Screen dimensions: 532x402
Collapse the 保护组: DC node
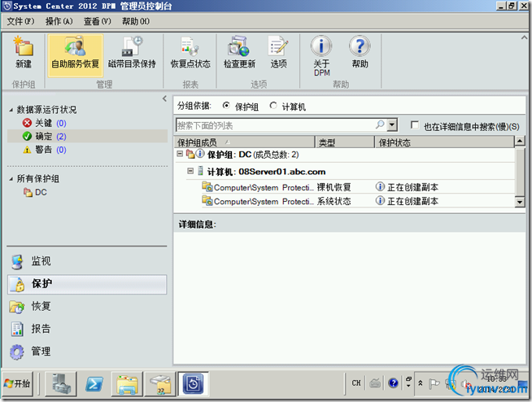tap(180, 154)
